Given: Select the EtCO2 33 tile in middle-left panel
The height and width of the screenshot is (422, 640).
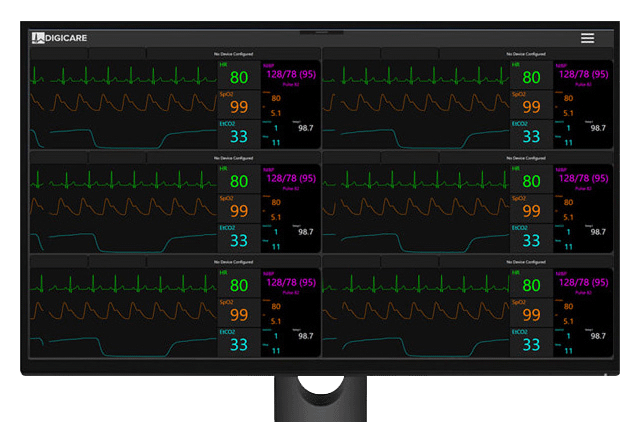Looking at the screenshot, I should click(239, 238).
